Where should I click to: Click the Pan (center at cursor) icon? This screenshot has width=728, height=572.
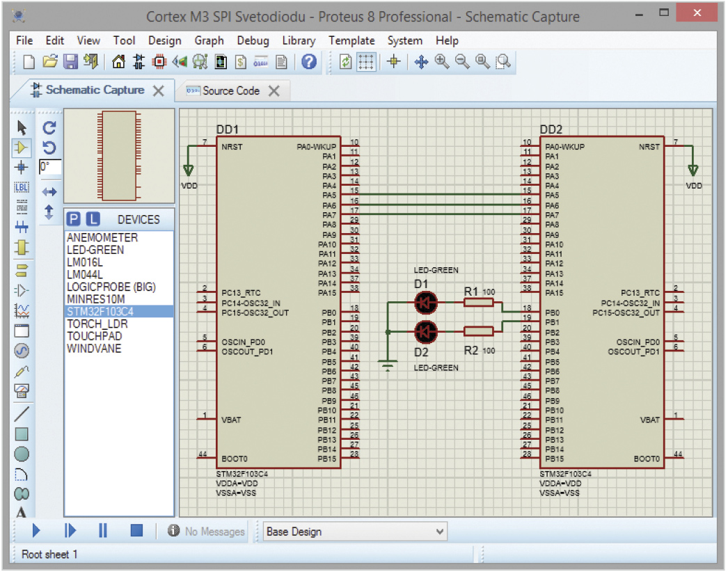(421, 62)
